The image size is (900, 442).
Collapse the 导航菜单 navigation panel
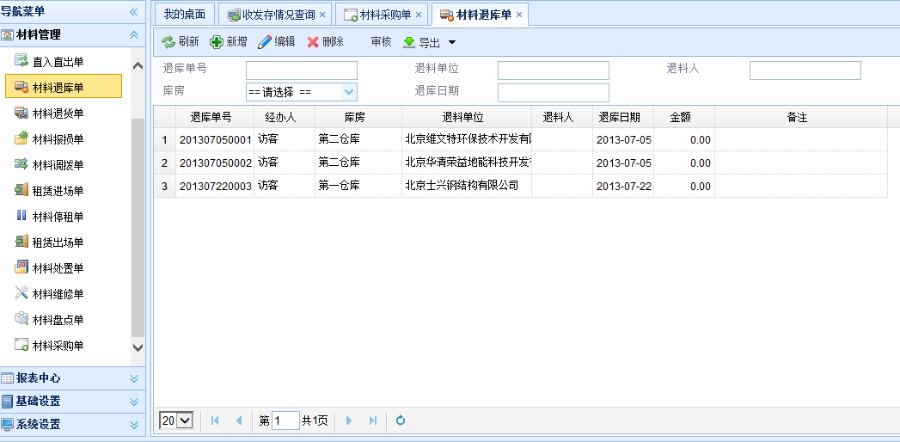pos(134,12)
